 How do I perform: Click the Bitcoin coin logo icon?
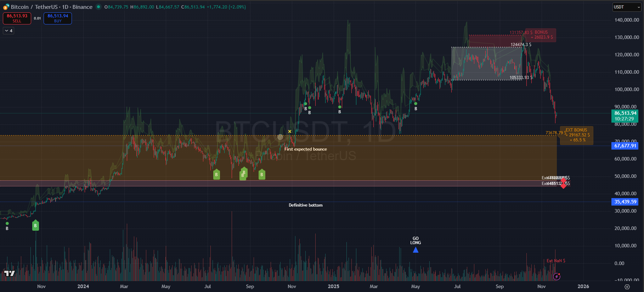click(6, 7)
